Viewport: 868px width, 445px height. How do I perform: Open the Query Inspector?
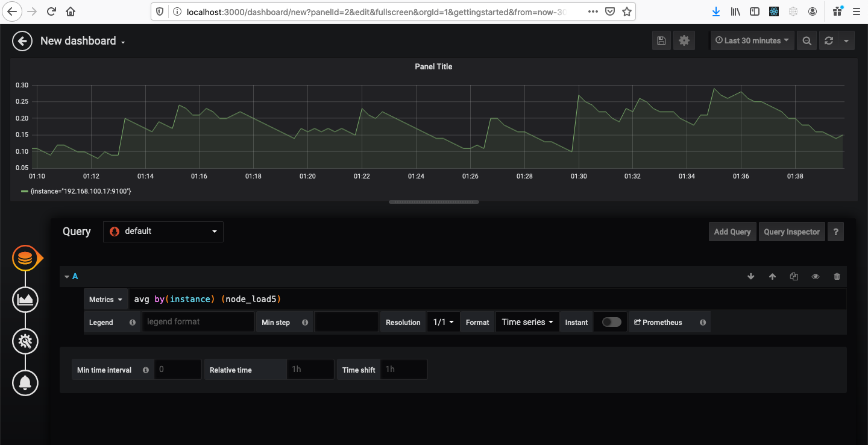(791, 232)
